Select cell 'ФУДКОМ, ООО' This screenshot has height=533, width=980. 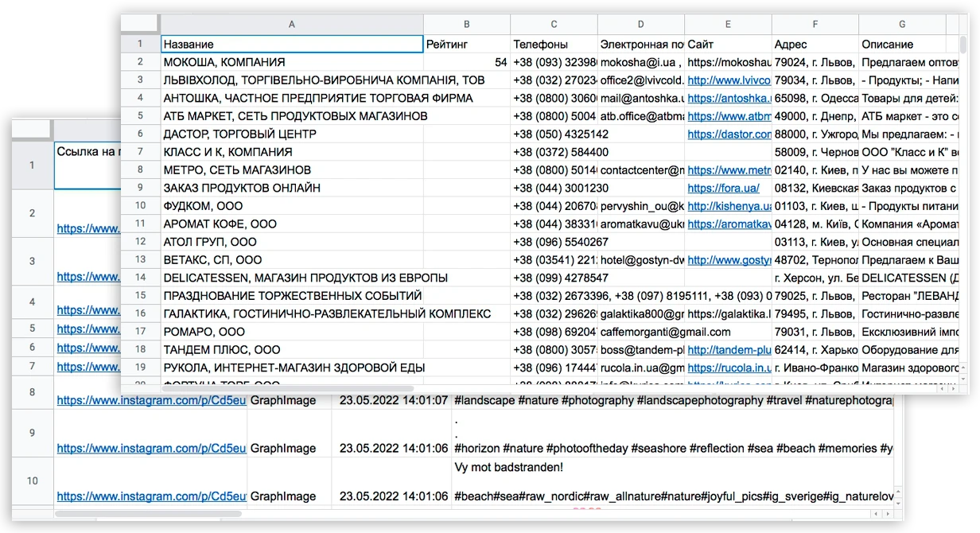click(291, 206)
